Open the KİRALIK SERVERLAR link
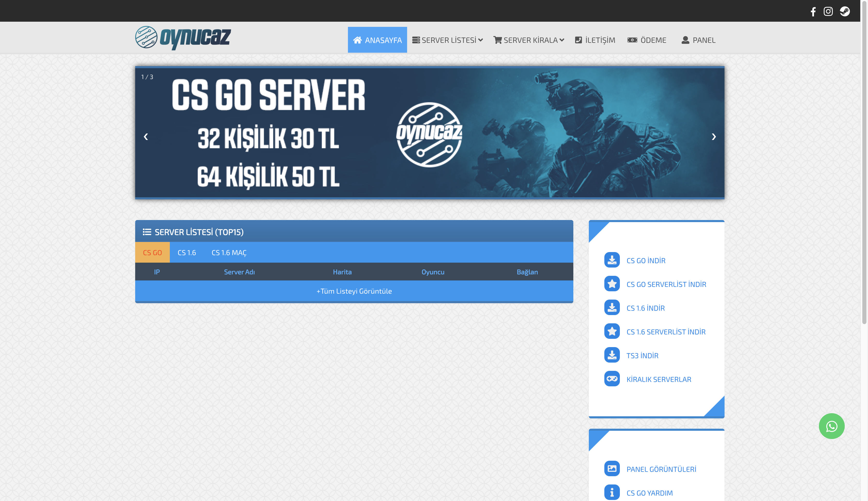868x501 pixels. (659, 379)
